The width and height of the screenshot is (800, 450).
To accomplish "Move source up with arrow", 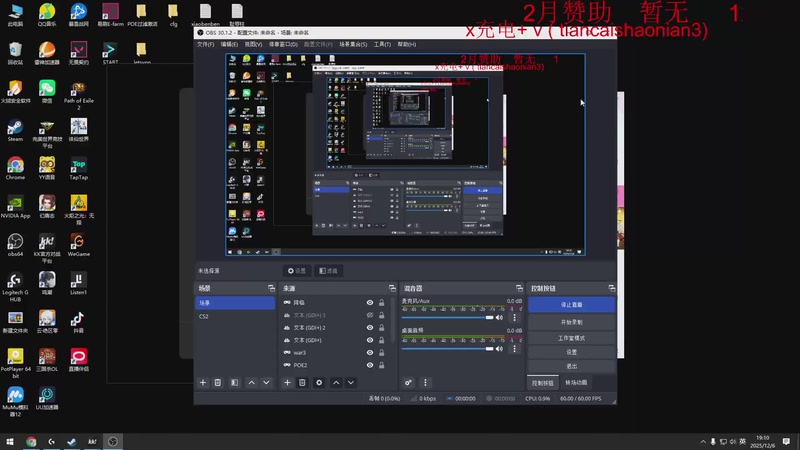I will point(336,383).
